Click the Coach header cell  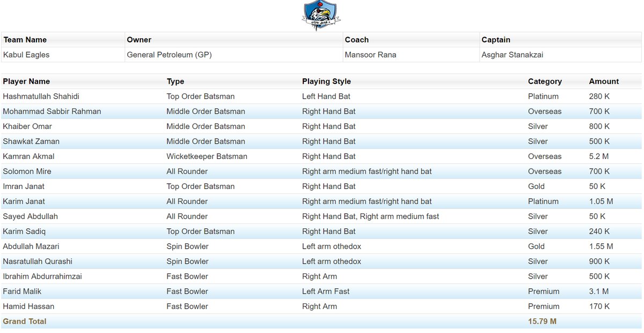356,40
